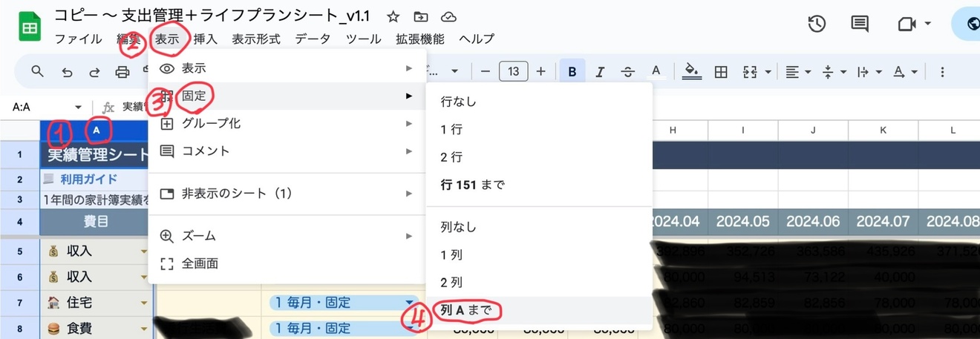Undo the last action
This screenshot has width=980, height=339.
(x=67, y=72)
